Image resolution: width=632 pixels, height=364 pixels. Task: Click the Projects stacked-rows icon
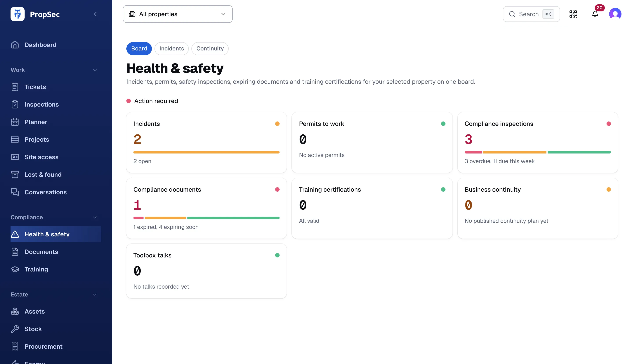point(15,139)
